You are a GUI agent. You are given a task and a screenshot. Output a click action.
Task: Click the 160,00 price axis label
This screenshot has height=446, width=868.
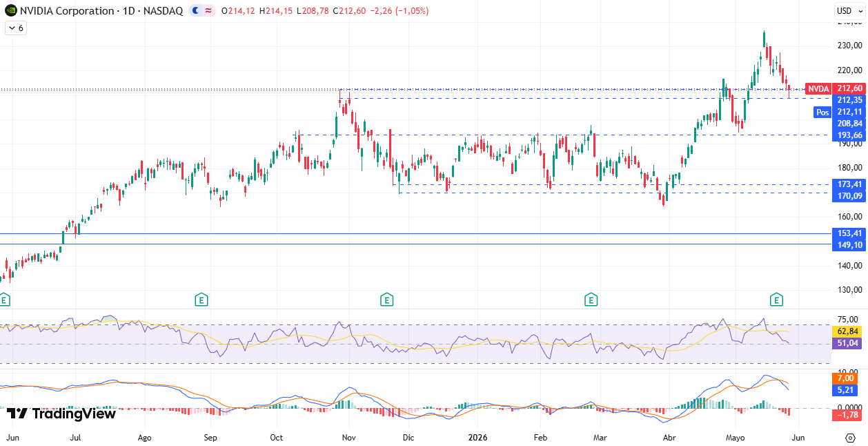click(x=849, y=217)
